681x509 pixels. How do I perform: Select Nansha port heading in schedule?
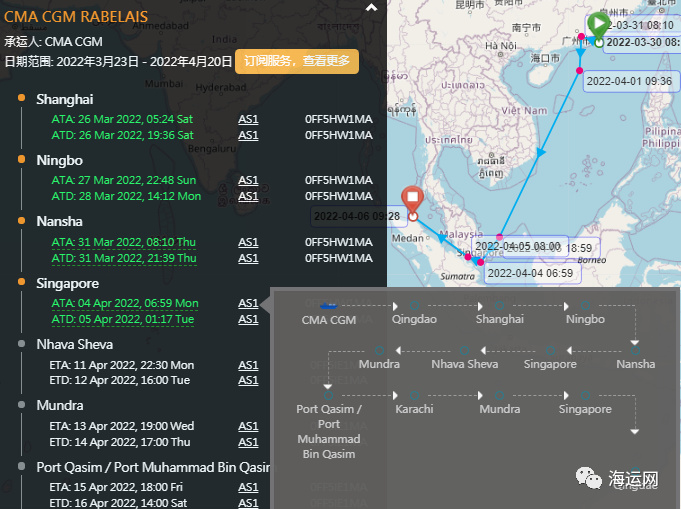[60, 221]
